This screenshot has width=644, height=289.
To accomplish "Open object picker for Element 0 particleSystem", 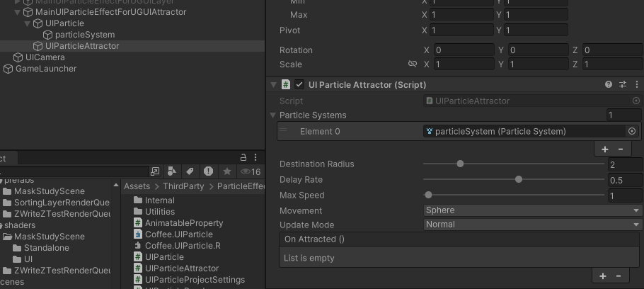I will coord(632,131).
